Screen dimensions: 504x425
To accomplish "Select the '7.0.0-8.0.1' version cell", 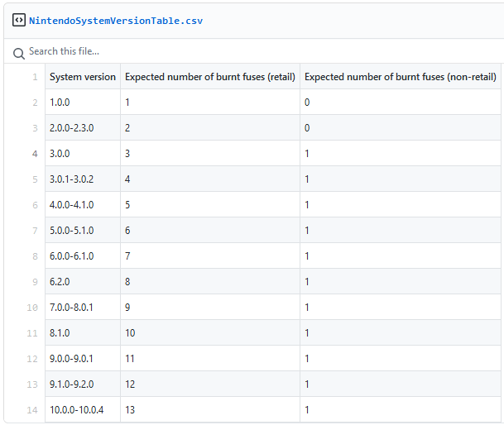I will pyautogui.click(x=83, y=307).
